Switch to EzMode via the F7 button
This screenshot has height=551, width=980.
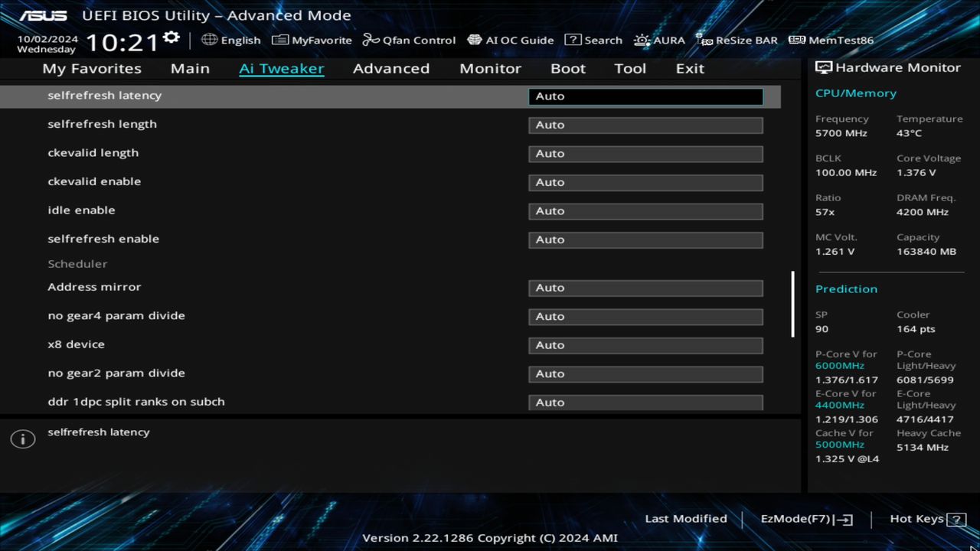[x=804, y=518]
